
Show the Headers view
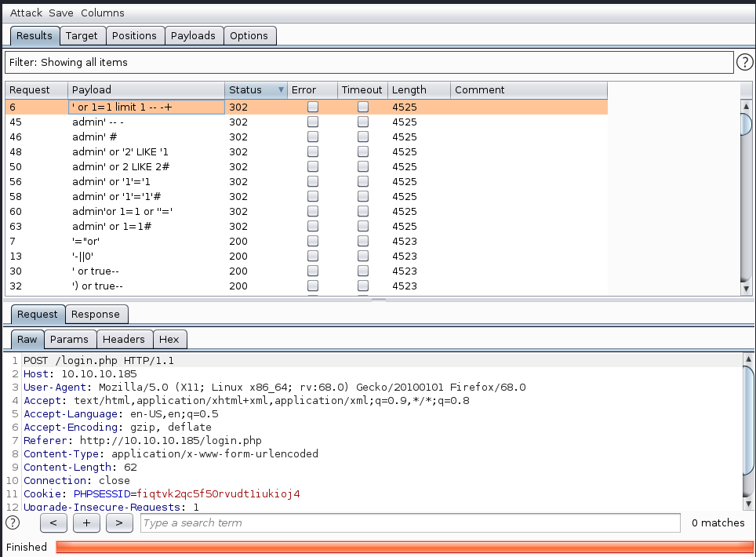click(x=123, y=340)
